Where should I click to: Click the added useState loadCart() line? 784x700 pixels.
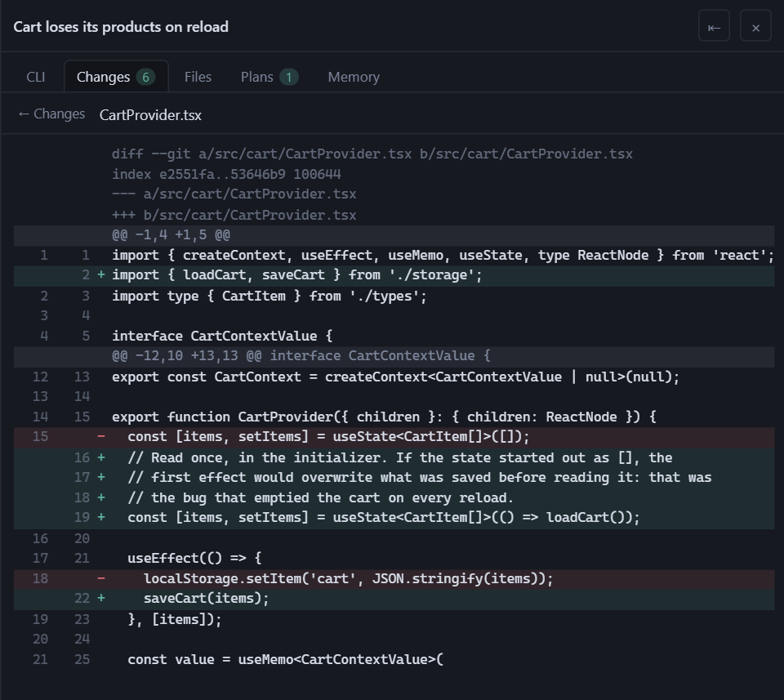point(394,518)
